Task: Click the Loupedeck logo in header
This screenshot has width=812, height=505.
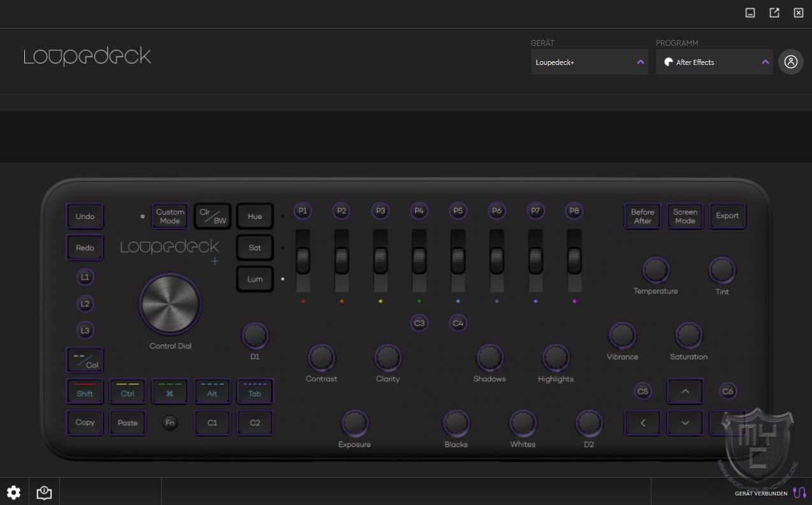Action: point(87,57)
